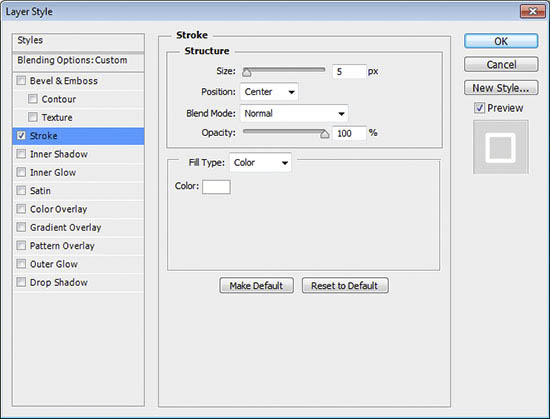The width and height of the screenshot is (550, 419).
Task: Select the Inner Shadow style item
Action: 78,154
